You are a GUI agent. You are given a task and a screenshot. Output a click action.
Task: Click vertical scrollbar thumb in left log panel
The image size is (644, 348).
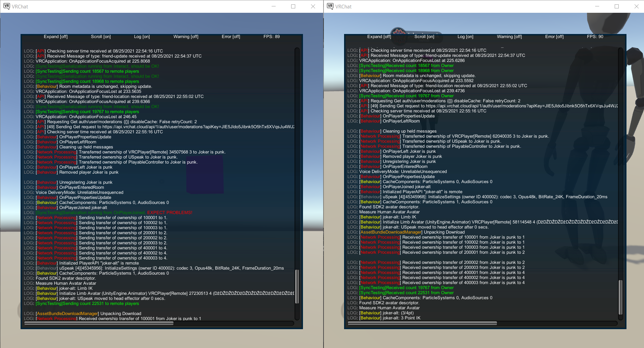coord(297,286)
